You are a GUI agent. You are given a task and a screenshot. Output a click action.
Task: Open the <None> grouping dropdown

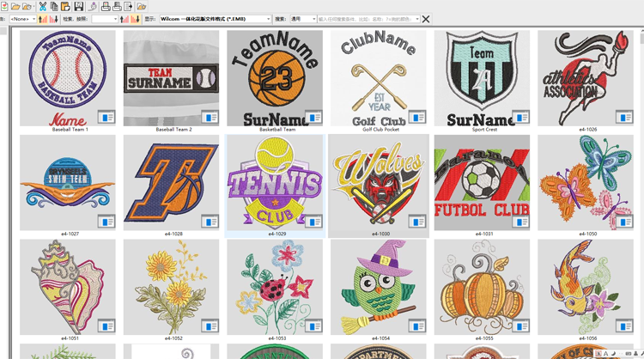pyautogui.click(x=23, y=19)
